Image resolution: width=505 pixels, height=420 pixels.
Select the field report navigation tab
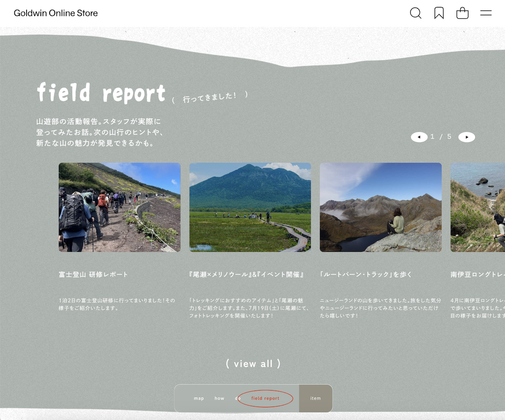[266, 398]
